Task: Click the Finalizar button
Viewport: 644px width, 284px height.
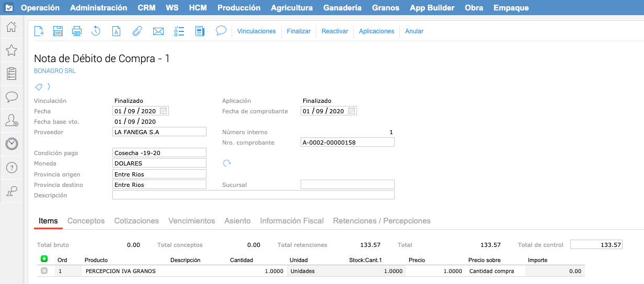Action: click(298, 31)
